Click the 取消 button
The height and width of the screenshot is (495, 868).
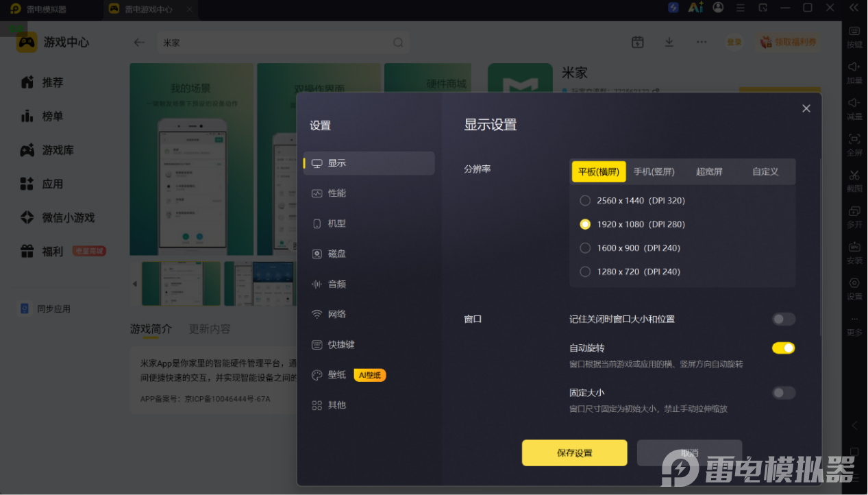[689, 452]
